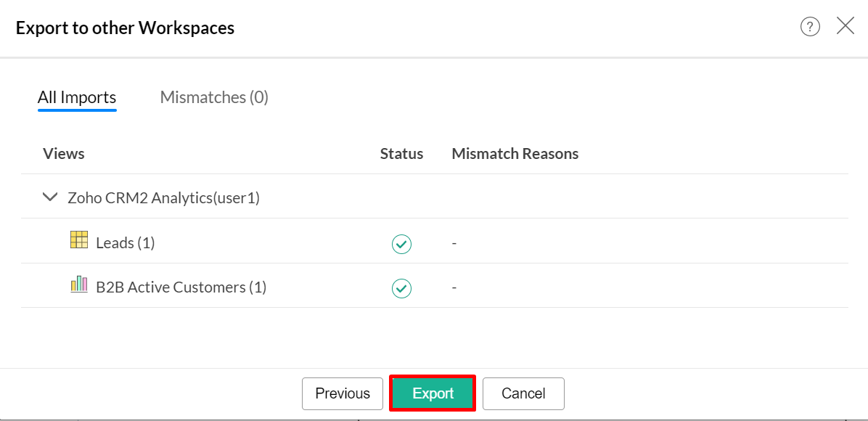Select the Leads (1) row label

point(126,243)
